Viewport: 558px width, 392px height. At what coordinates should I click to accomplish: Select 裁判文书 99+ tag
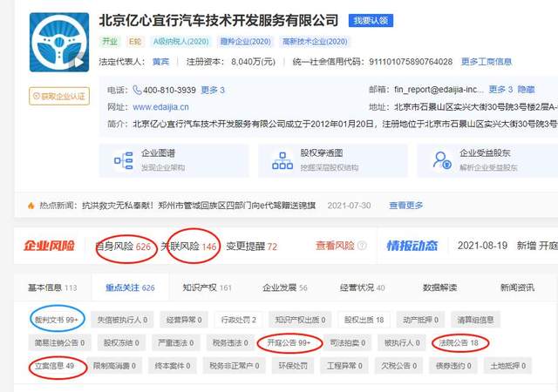pos(56,320)
